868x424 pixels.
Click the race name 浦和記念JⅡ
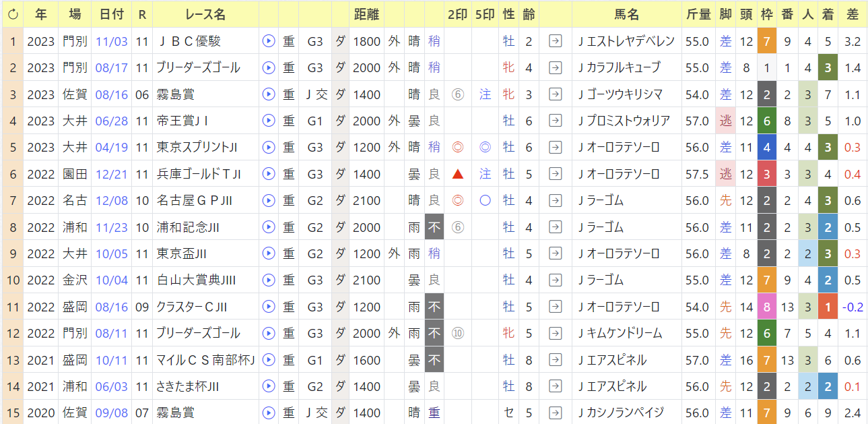[187, 227]
